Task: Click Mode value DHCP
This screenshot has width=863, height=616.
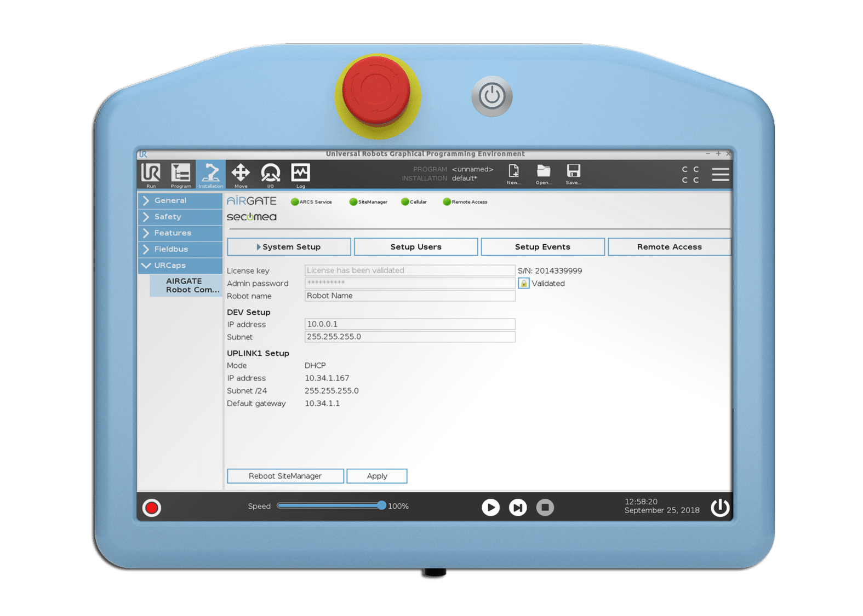Action: pyautogui.click(x=315, y=365)
